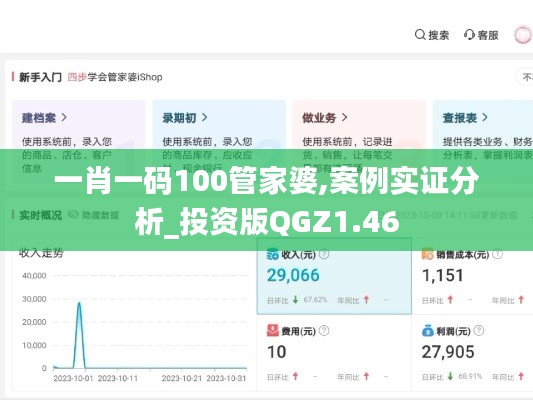
Task: Click the 1,151 cost value
Action: (443, 275)
